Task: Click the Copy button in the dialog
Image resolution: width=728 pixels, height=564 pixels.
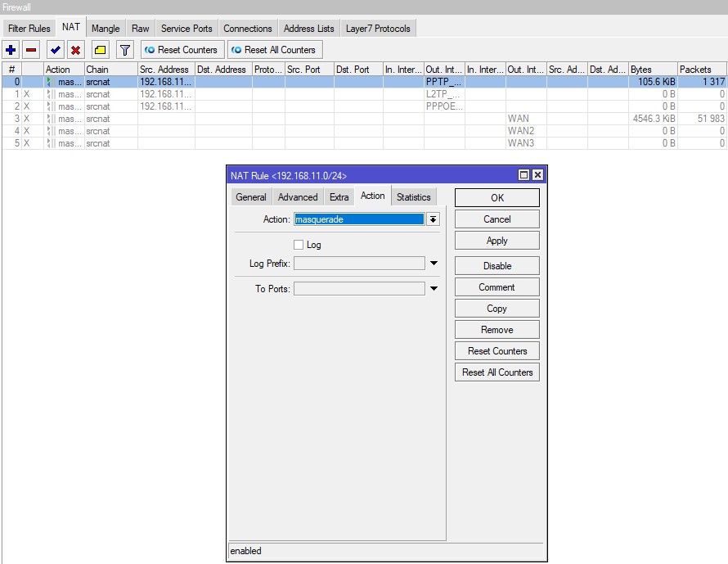Action: (497, 309)
